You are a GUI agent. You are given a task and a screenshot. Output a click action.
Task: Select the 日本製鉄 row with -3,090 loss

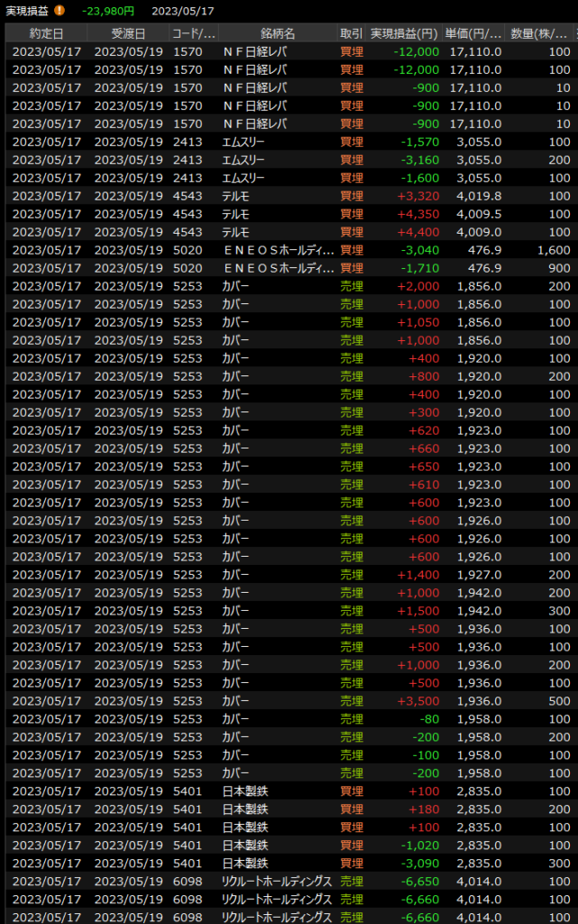point(289,864)
